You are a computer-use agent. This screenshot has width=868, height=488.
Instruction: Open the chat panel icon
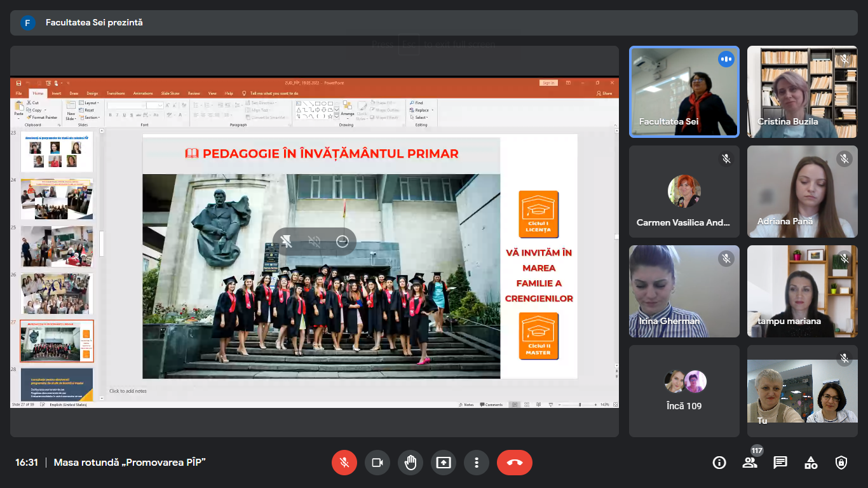pyautogui.click(x=780, y=463)
